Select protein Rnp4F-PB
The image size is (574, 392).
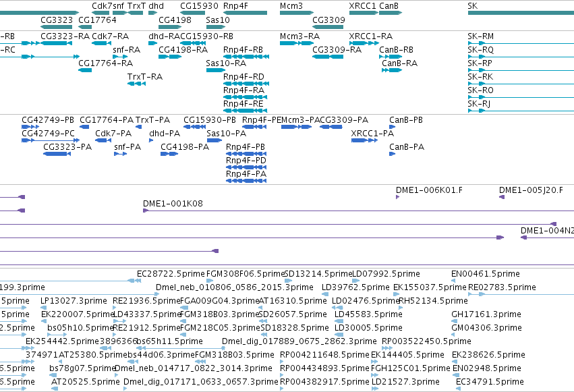click(246, 154)
